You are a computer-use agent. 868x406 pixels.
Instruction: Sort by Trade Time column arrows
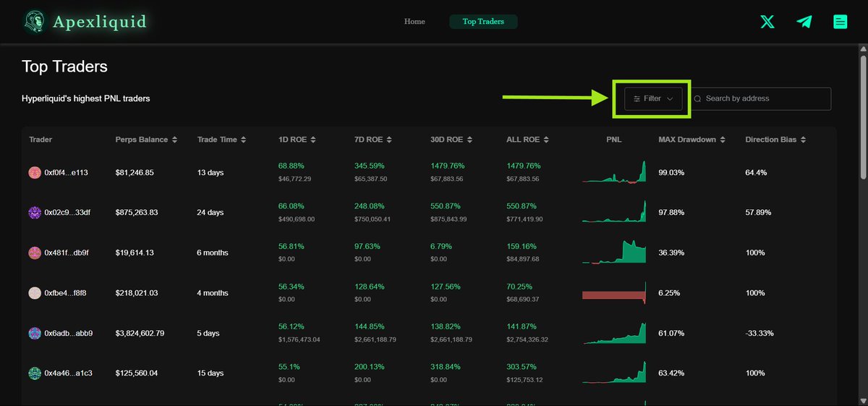244,140
